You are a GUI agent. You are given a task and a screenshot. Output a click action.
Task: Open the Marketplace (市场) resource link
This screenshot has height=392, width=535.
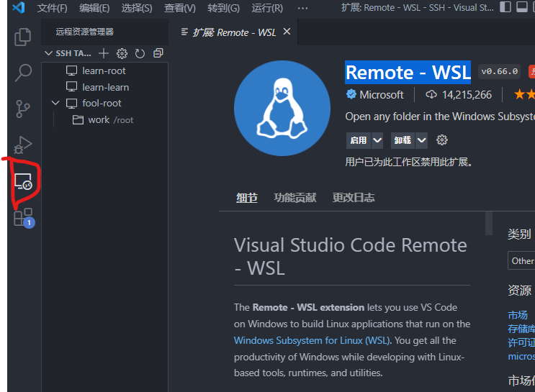(518, 314)
